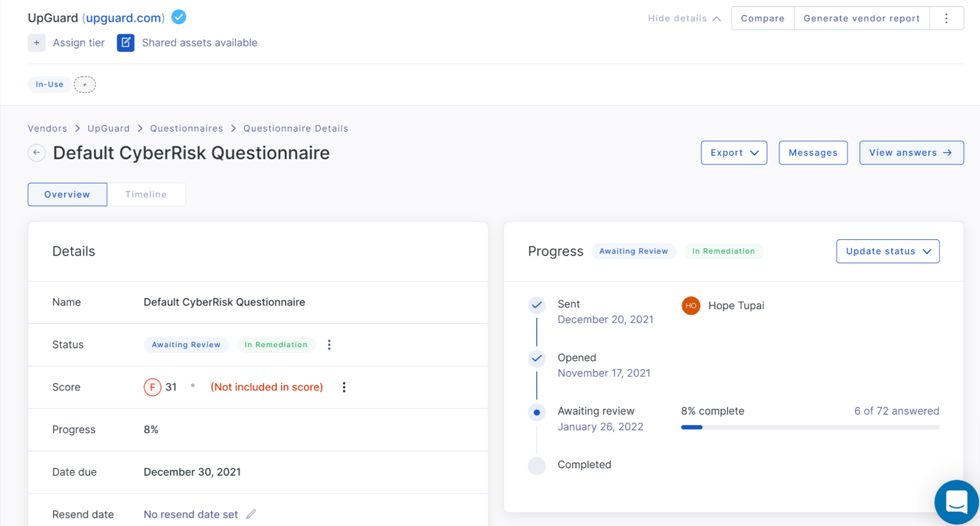Click the "January 26, 2022" date
980x526 pixels.
point(600,427)
